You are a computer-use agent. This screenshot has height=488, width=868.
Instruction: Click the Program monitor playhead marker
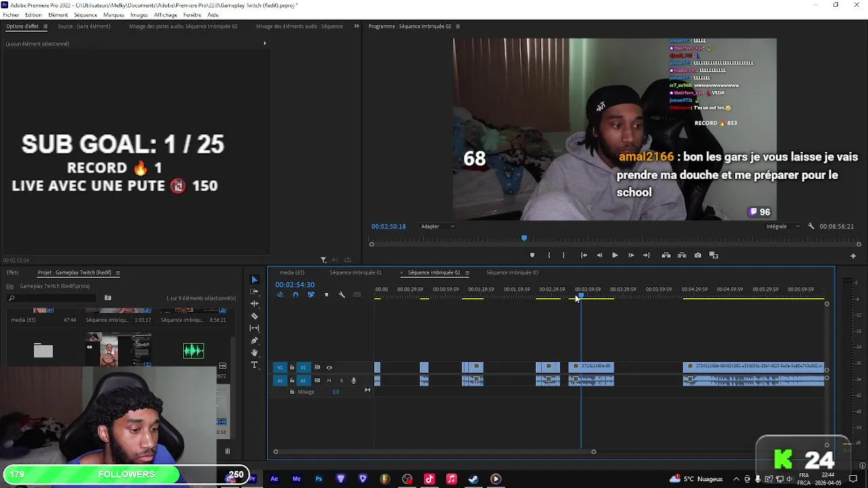[524, 238]
